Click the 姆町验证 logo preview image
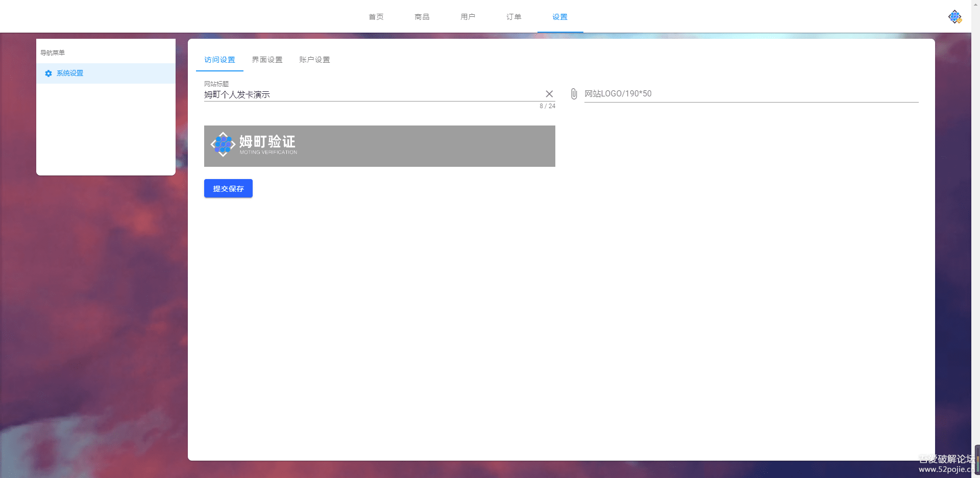Image resolution: width=980 pixels, height=478 pixels. 379,146
